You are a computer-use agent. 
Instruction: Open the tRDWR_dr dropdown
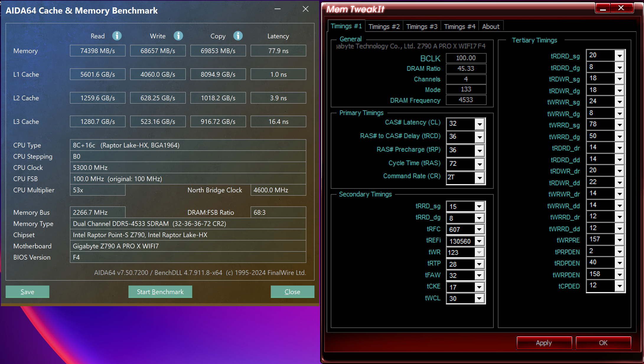click(619, 170)
